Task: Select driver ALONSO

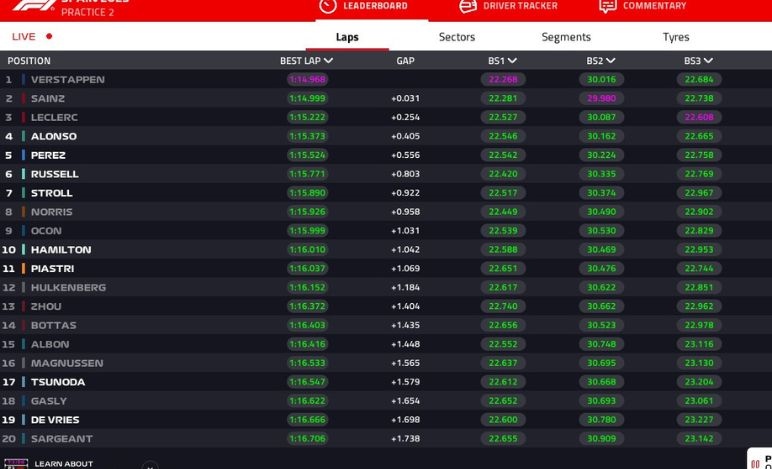Action: point(54,136)
